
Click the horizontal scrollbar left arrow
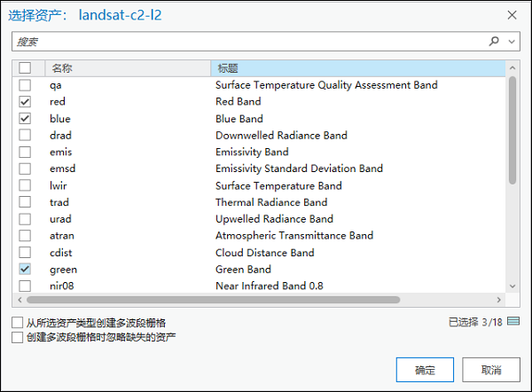20,300
